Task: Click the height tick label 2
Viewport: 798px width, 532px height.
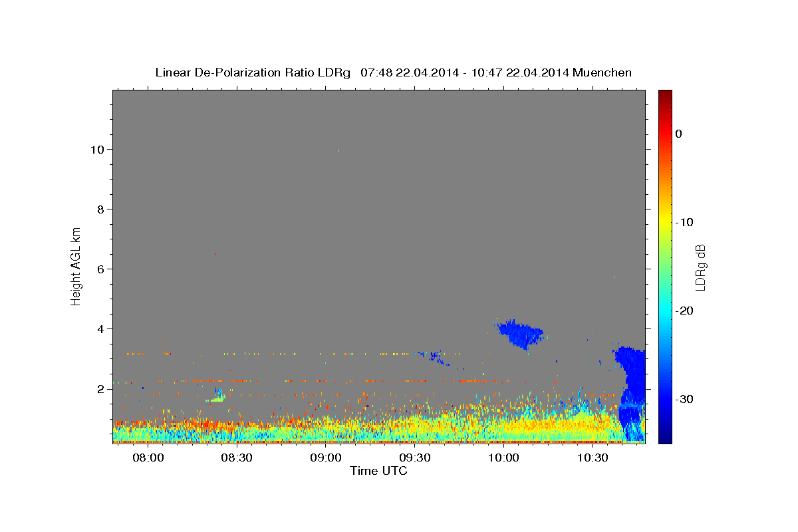Action: tap(102, 389)
